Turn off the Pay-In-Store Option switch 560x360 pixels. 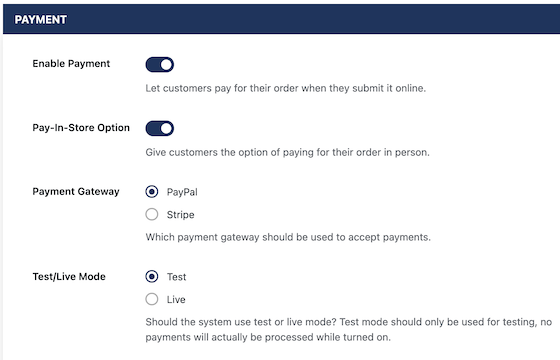160,129
